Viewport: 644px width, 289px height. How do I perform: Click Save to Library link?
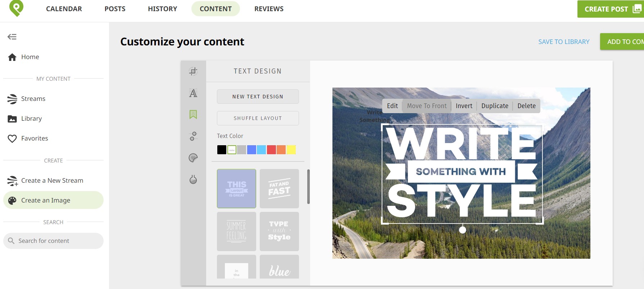click(564, 42)
